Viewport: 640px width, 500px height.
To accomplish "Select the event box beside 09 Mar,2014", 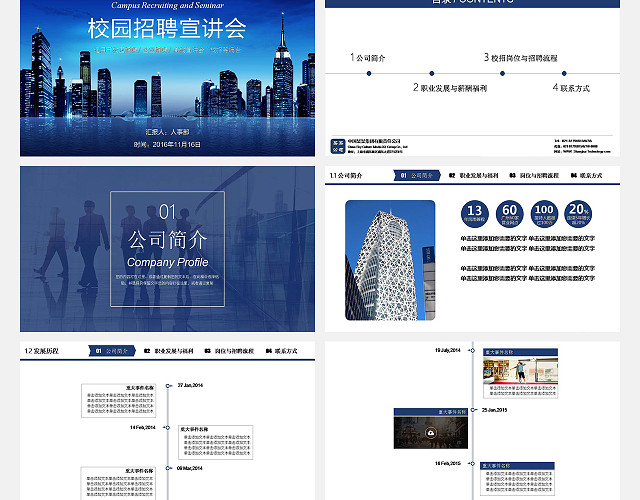I will click(x=118, y=483).
